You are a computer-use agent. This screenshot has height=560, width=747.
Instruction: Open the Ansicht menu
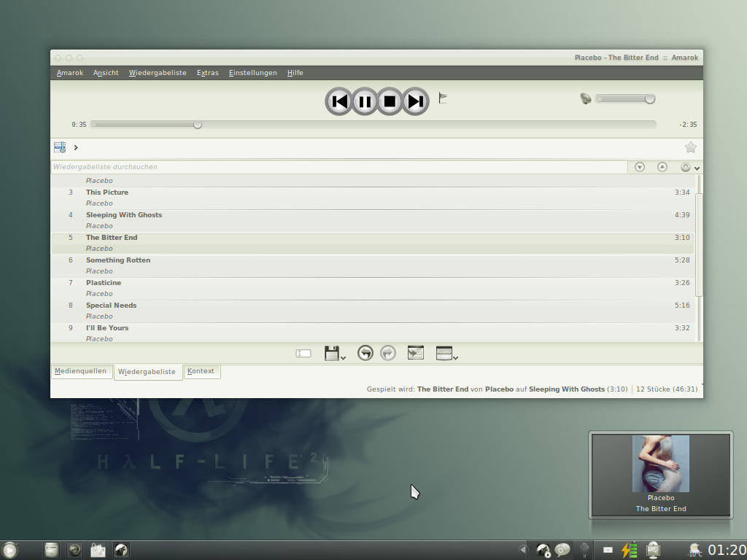point(106,73)
